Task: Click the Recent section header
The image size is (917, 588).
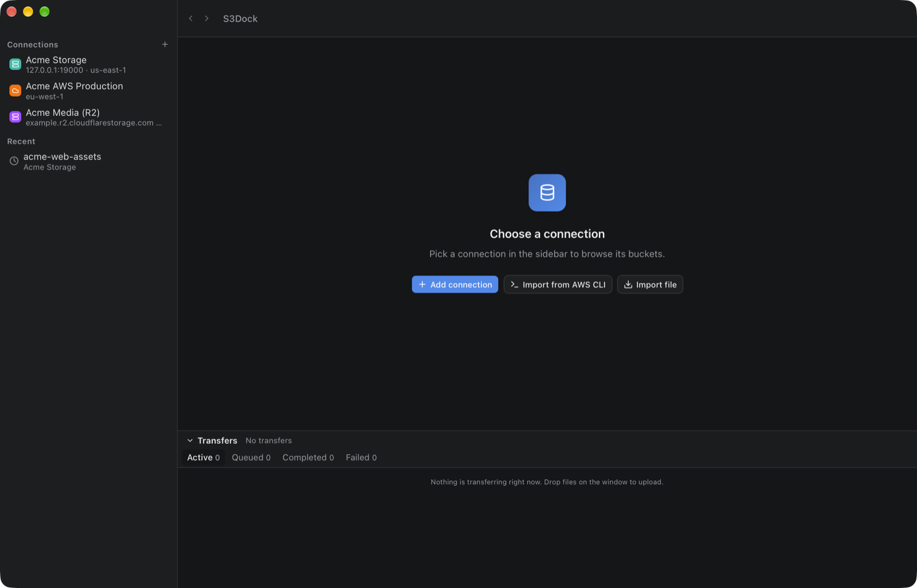Action: 21,142
